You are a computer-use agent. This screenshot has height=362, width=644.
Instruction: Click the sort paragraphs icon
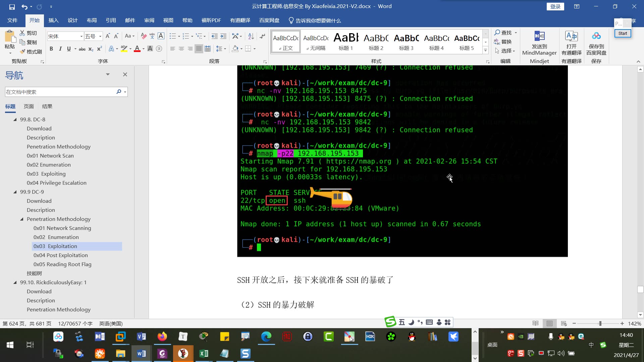click(251, 36)
